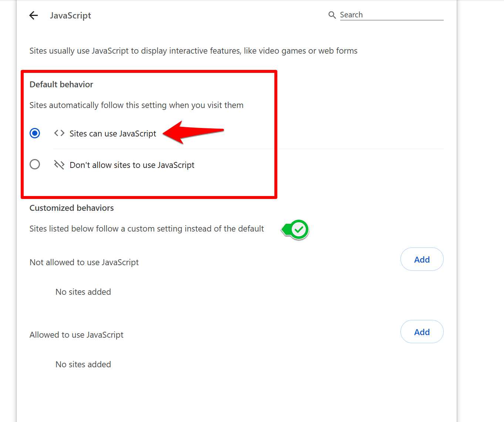Select the Sites can use JavaScript radio button

(x=34, y=133)
